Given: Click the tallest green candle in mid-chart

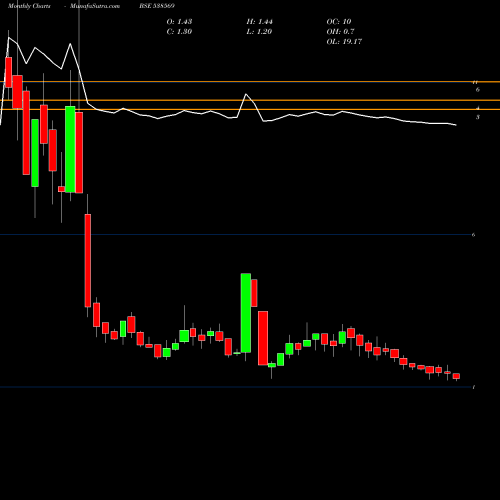Looking at the screenshot, I should click(246, 313).
